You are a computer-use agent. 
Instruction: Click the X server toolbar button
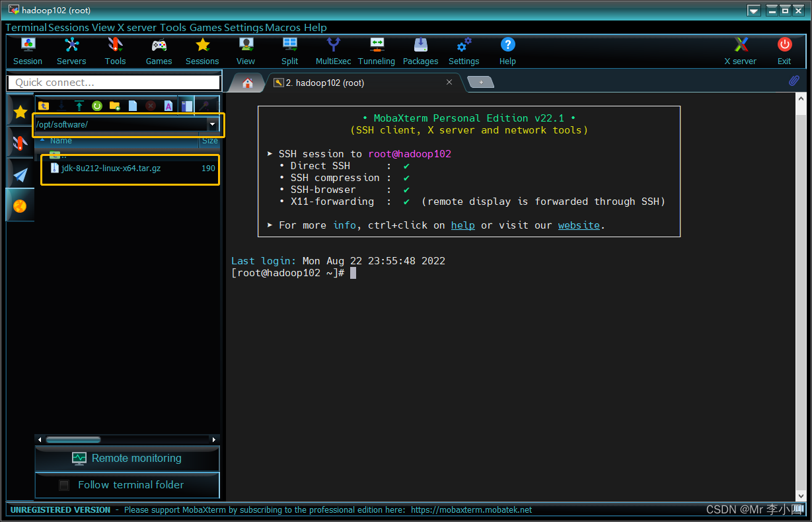click(741, 52)
